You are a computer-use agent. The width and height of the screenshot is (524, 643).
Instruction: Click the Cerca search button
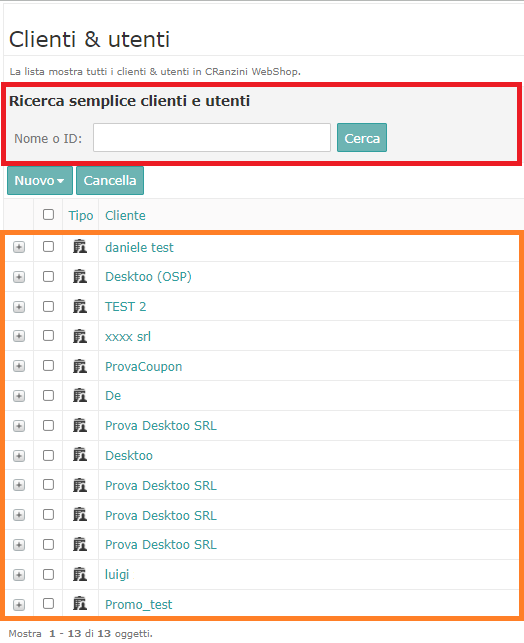[362, 138]
